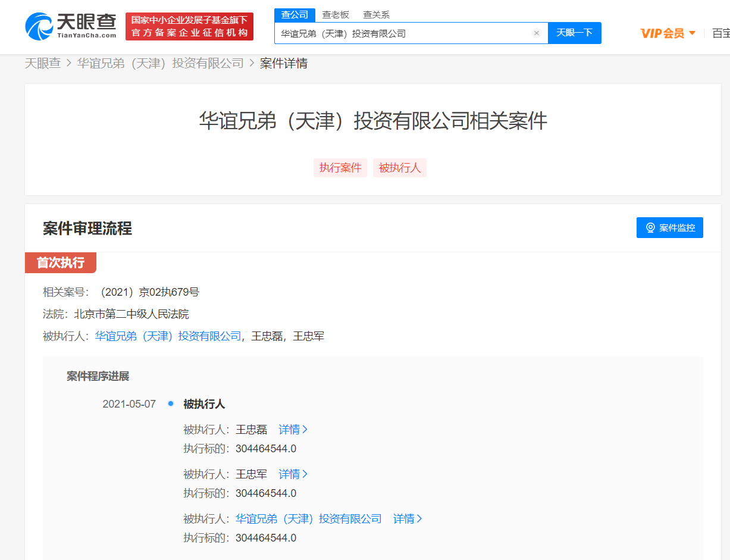This screenshot has height=560, width=730.
Task: Click the 执行案件 tag
Action: (x=340, y=168)
